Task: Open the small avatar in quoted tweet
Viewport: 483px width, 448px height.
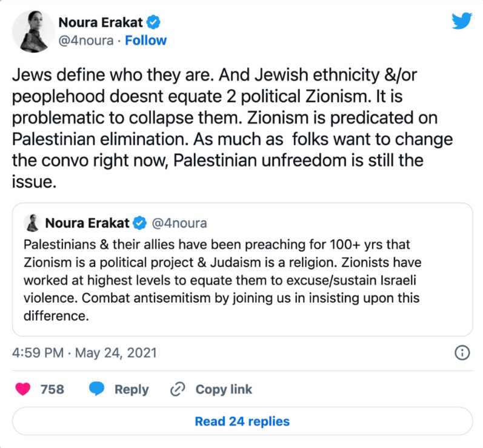Action: (x=32, y=223)
